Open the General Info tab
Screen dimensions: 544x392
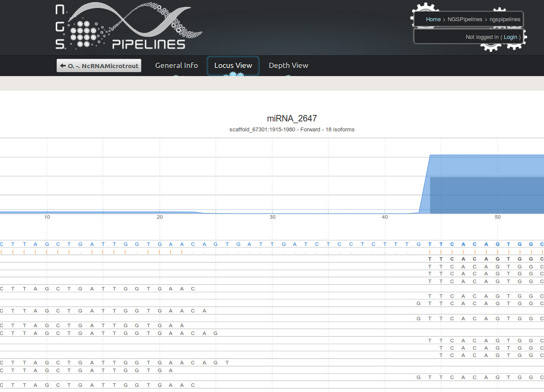176,66
